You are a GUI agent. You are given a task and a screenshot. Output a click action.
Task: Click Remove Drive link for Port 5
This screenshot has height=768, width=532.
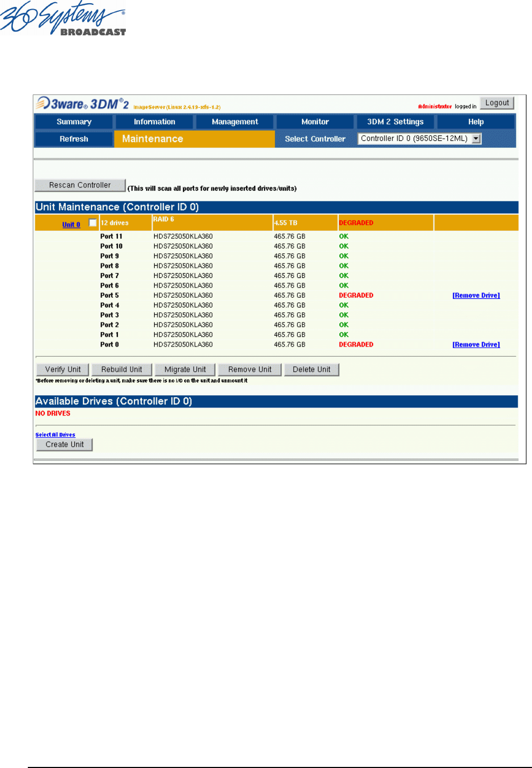click(476, 296)
